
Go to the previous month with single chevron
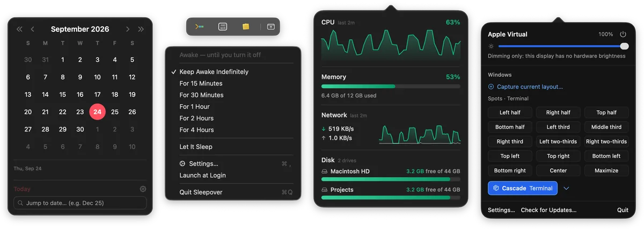33,29
